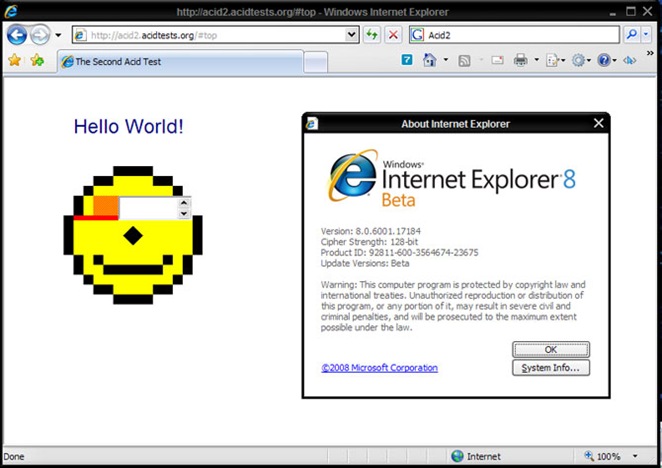The width and height of the screenshot is (662, 468).
Task: Click the Done status bar text
Action: tap(14, 457)
